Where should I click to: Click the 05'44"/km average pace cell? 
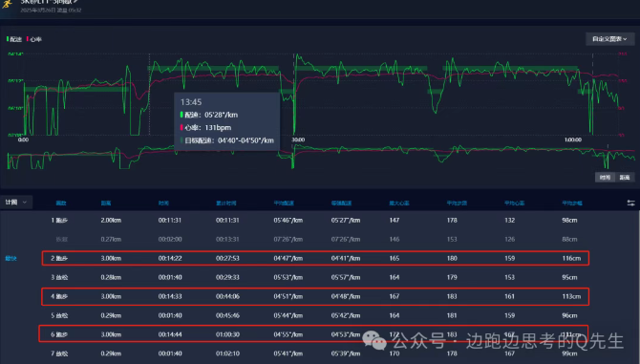click(288, 315)
